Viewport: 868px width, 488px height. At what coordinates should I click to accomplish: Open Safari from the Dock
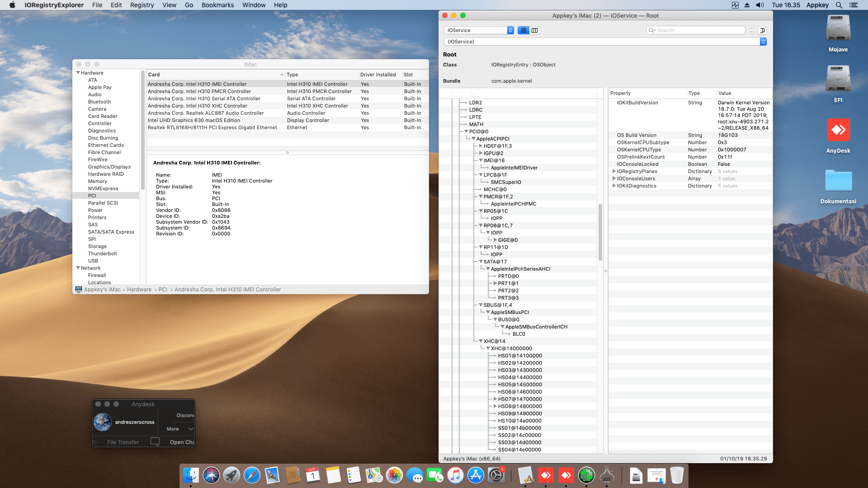pyautogui.click(x=252, y=475)
